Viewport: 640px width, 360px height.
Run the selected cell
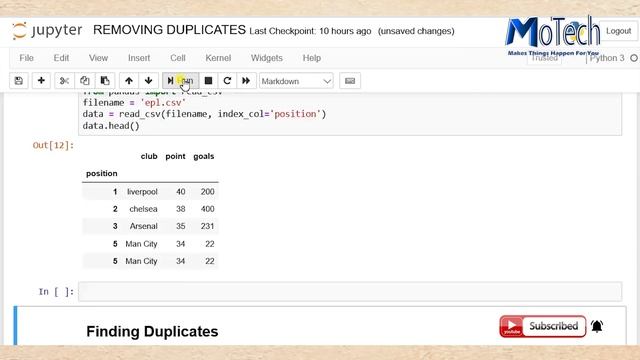point(181,81)
